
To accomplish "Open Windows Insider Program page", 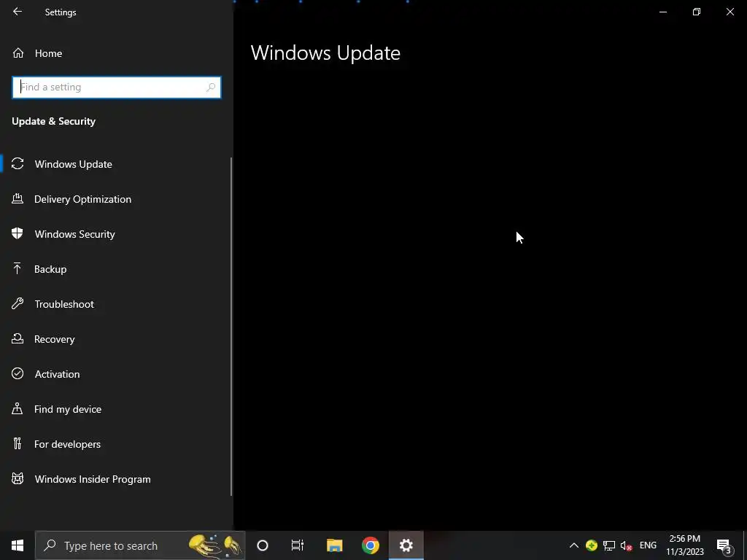I will click(116, 479).
